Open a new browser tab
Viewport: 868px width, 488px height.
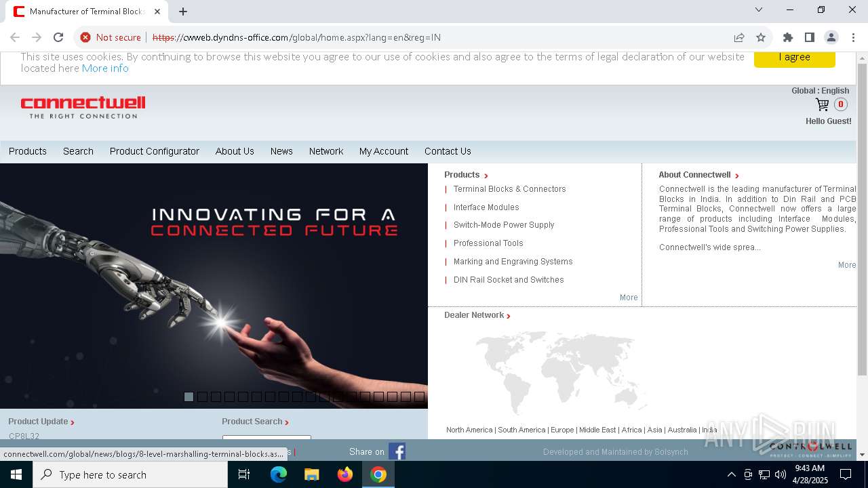(x=183, y=12)
